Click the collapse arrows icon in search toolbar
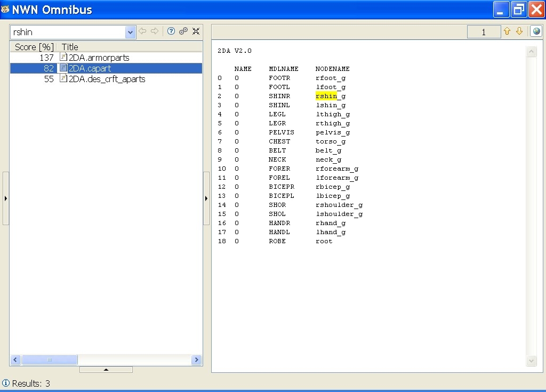 pyautogui.click(x=196, y=31)
